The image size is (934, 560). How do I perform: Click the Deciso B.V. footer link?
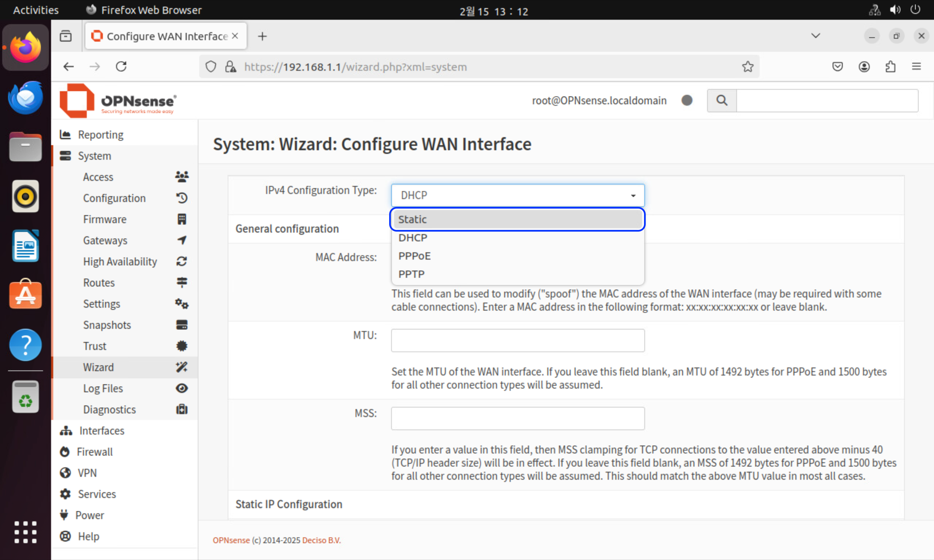(x=321, y=540)
